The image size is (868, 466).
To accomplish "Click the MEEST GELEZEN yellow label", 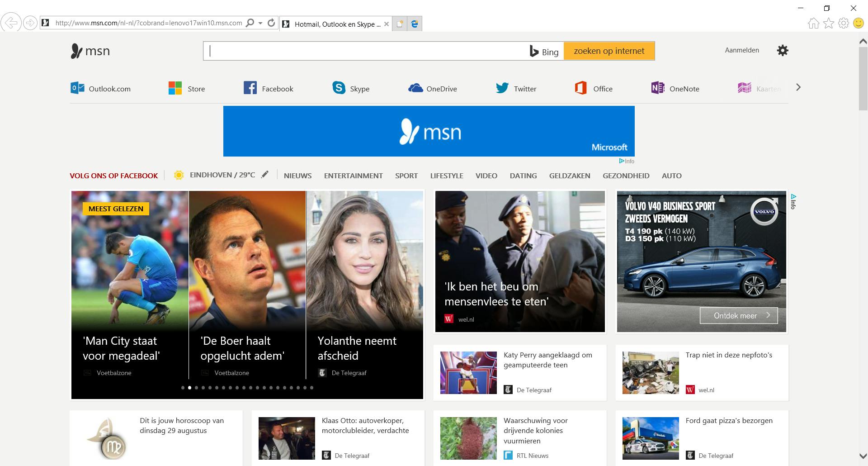I will [x=116, y=209].
